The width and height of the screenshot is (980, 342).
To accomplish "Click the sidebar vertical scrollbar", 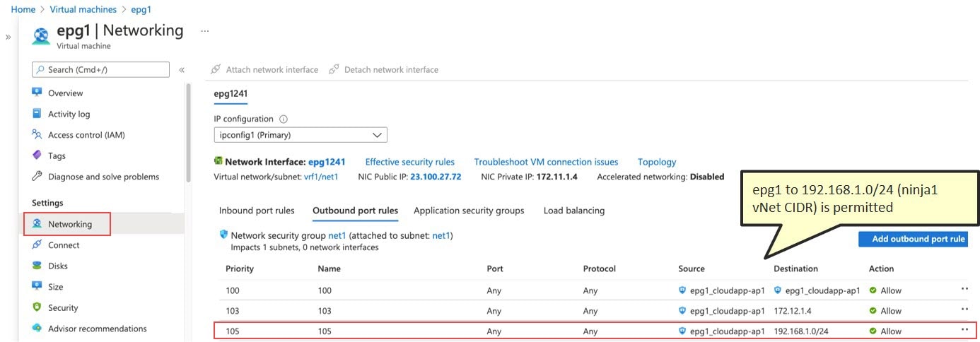I will coord(188,134).
